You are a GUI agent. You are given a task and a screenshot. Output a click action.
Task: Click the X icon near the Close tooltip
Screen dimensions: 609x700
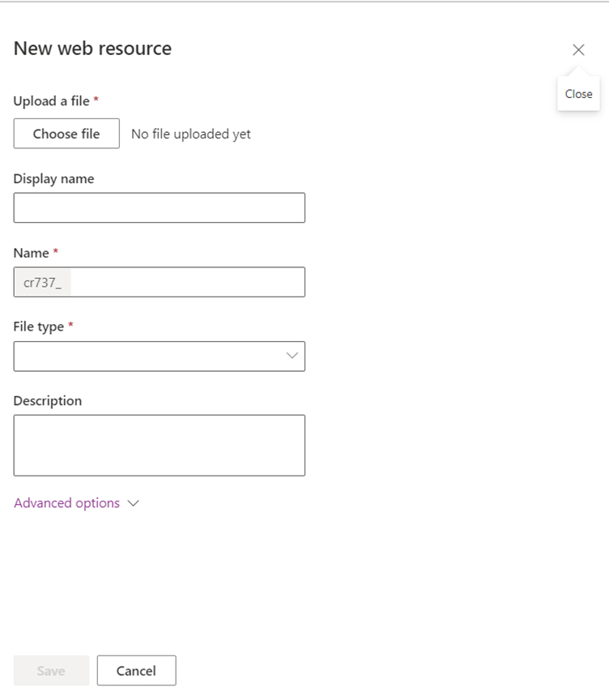coord(578,49)
